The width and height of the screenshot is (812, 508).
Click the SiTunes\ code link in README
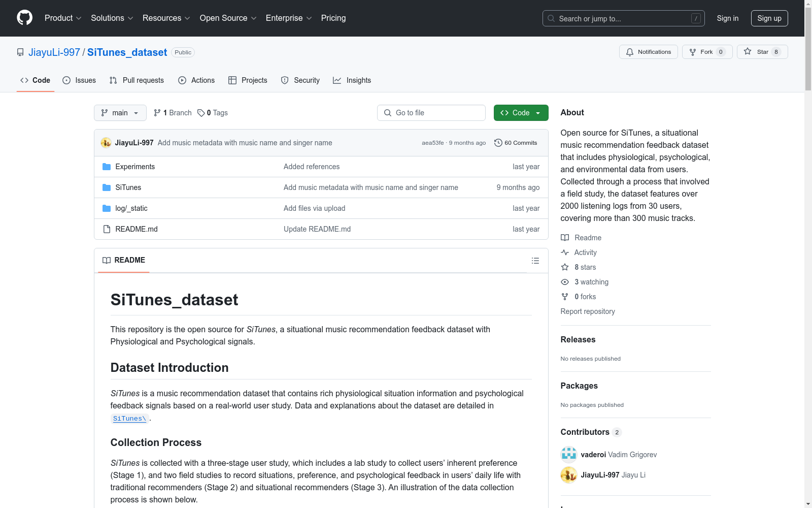pos(129,419)
